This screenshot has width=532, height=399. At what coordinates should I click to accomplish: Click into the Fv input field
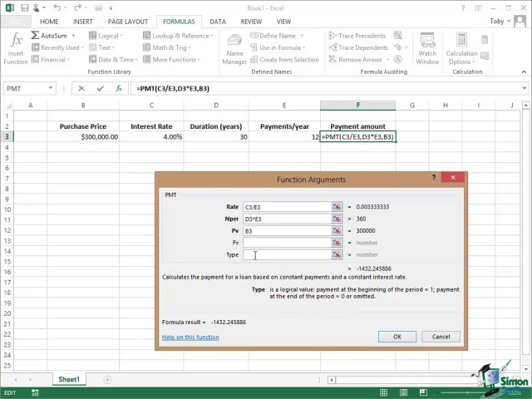(287, 243)
